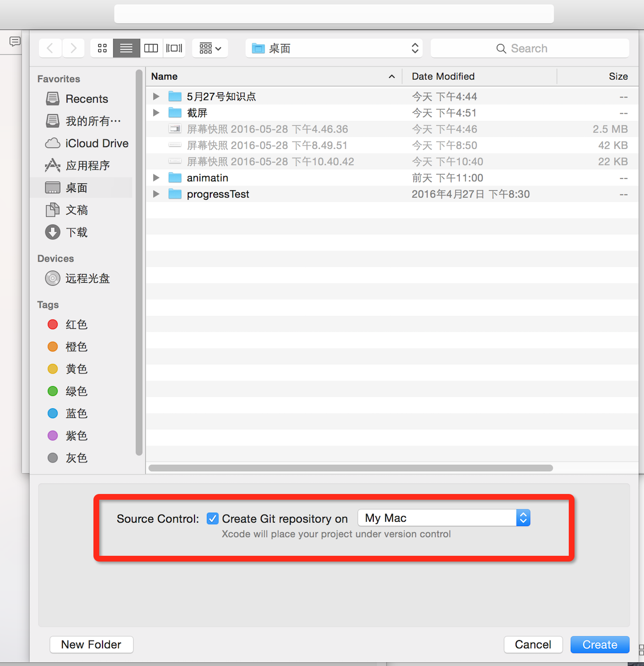Select the 红色 red tag

coord(76,324)
